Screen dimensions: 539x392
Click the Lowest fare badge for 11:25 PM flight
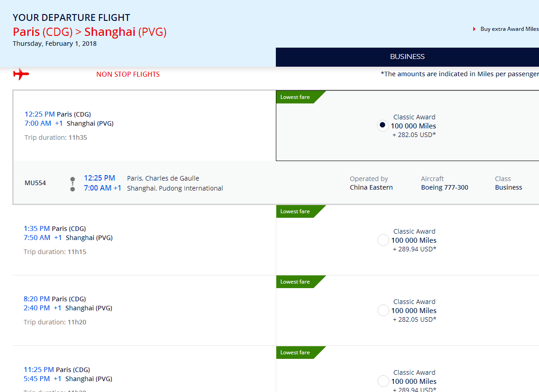click(x=301, y=353)
